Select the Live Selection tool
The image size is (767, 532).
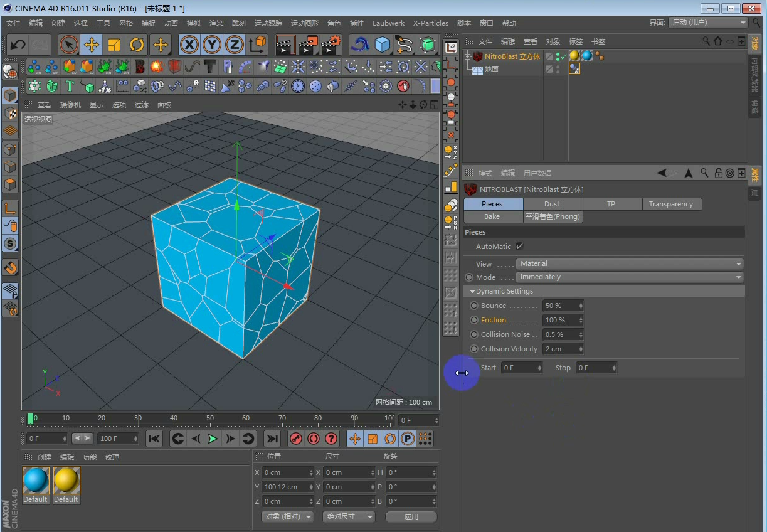point(69,45)
